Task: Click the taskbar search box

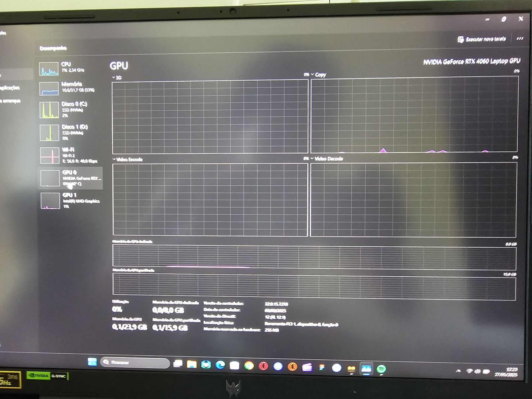Action: pyautogui.click(x=135, y=363)
